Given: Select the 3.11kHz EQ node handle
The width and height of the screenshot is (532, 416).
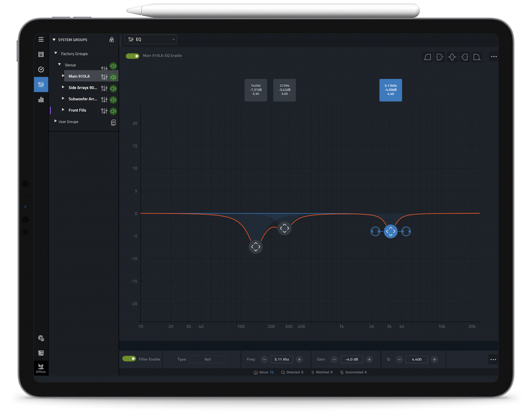Looking at the screenshot, I should 391,231.
